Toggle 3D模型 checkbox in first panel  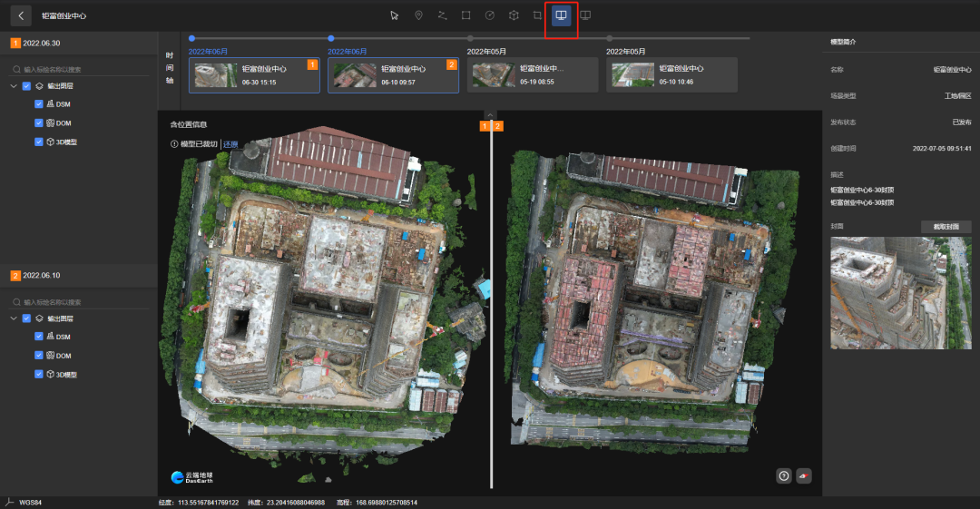coord(39,142)
